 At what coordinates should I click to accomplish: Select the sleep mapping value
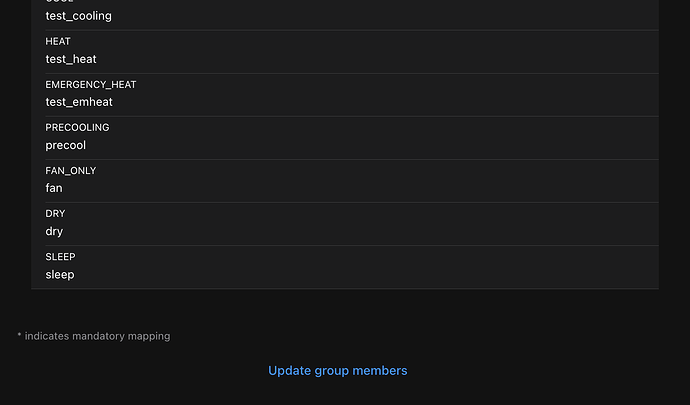[x=60, y=275]
